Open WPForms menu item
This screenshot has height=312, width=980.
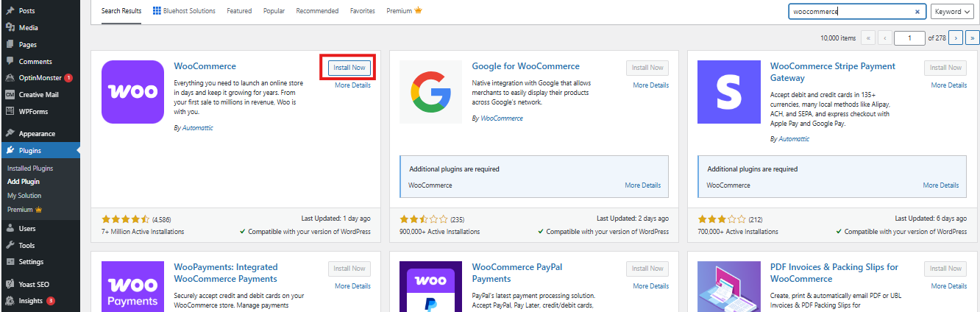[33, 111]
